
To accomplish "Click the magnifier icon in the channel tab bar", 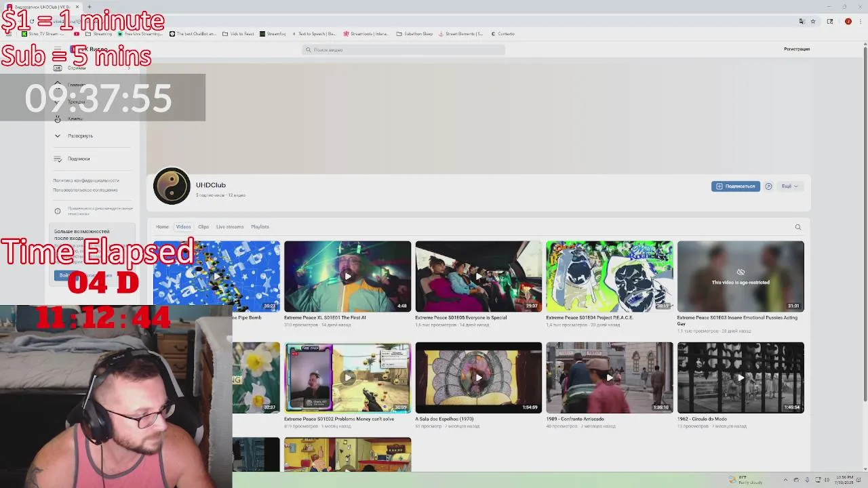I will [x=798, y=227].
